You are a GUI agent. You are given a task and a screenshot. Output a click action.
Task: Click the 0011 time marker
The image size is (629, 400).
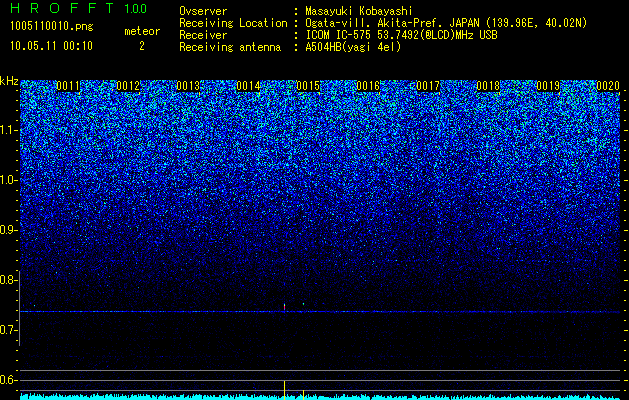(x=68, y=86)
